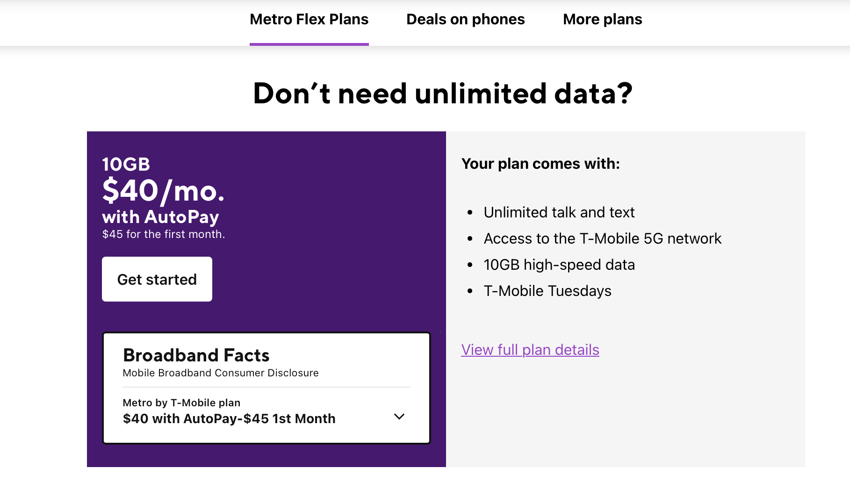Open View full plan details link
Viewport: 850px width, 504px height.
[530, 349]
